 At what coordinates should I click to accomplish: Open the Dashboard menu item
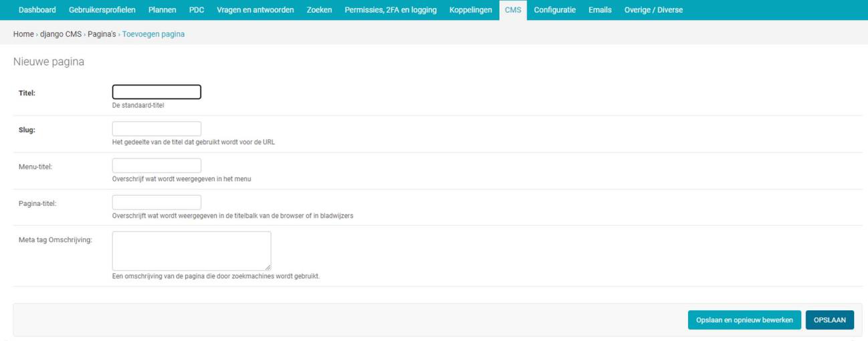pos(37,10)
